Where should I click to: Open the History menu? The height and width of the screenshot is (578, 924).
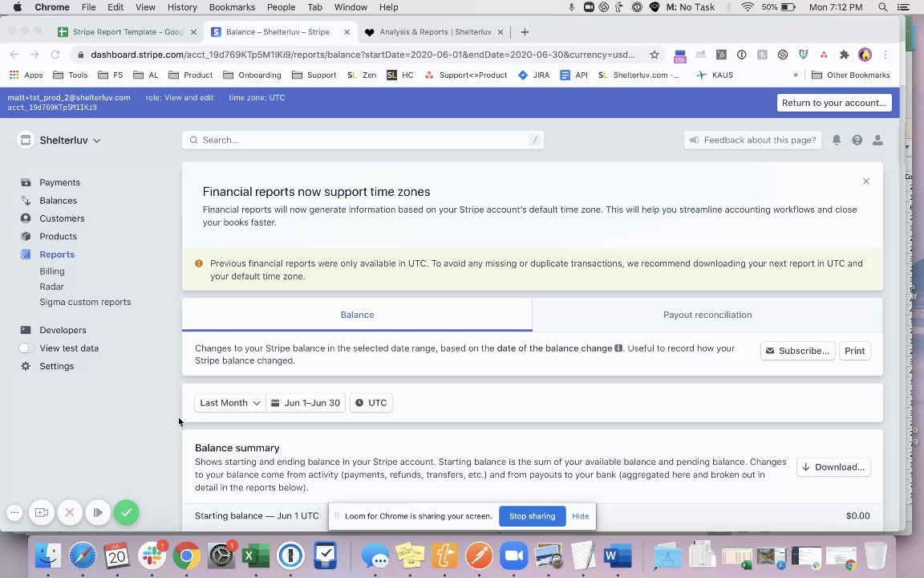tap(182, 7)
